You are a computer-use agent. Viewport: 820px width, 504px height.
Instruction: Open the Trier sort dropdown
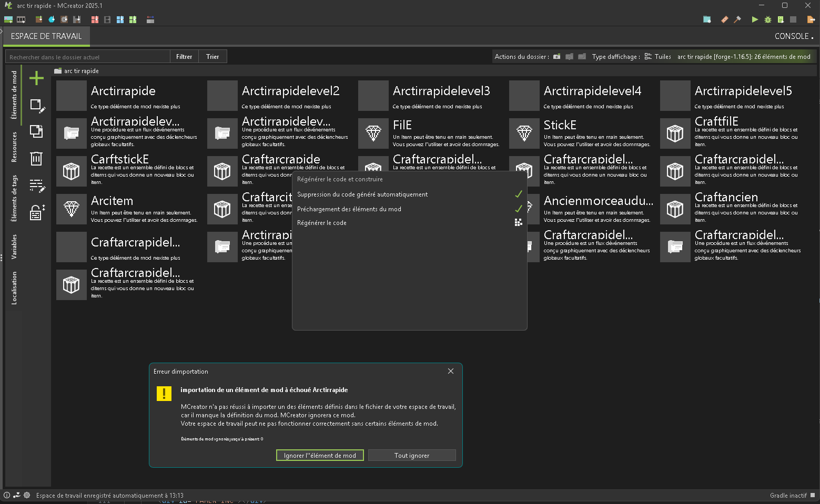[212, 57]
